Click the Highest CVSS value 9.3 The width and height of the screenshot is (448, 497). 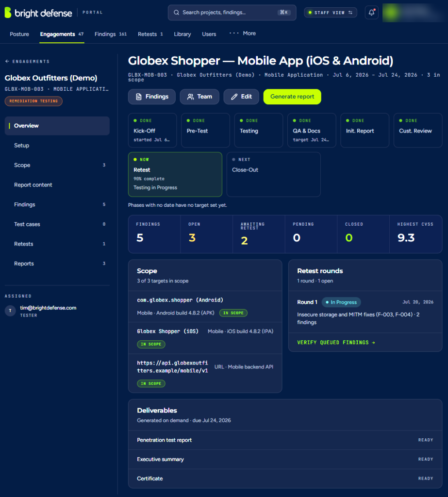coord(406,238)
